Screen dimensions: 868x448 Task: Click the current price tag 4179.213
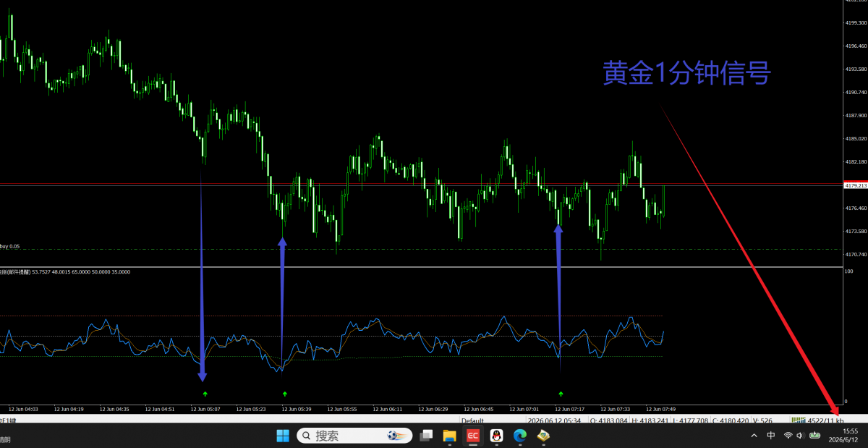click(856, 186)
